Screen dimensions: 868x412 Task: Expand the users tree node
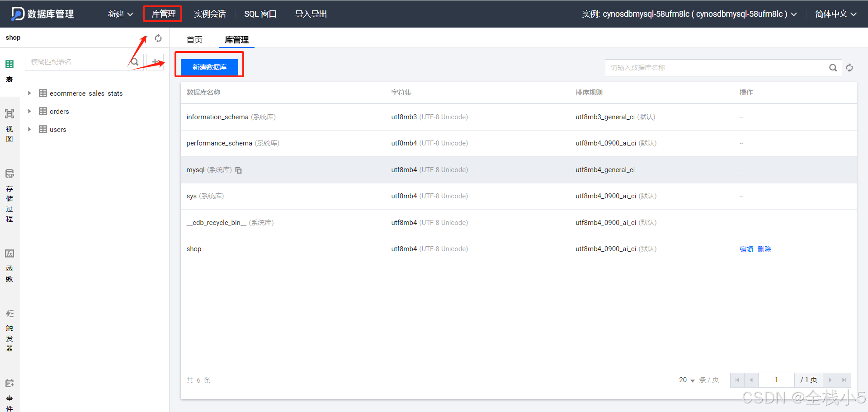29,129
